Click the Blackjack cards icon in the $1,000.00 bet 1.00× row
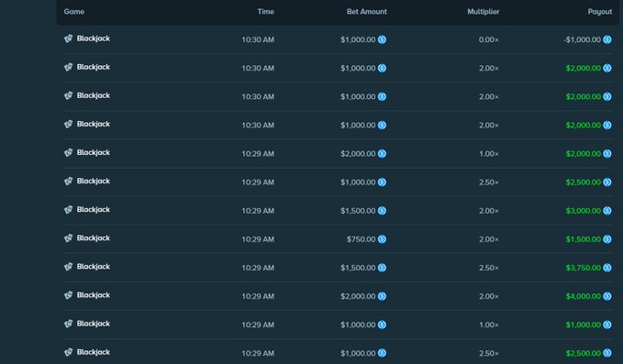623x364 pixels. click(x=68, y=324)
